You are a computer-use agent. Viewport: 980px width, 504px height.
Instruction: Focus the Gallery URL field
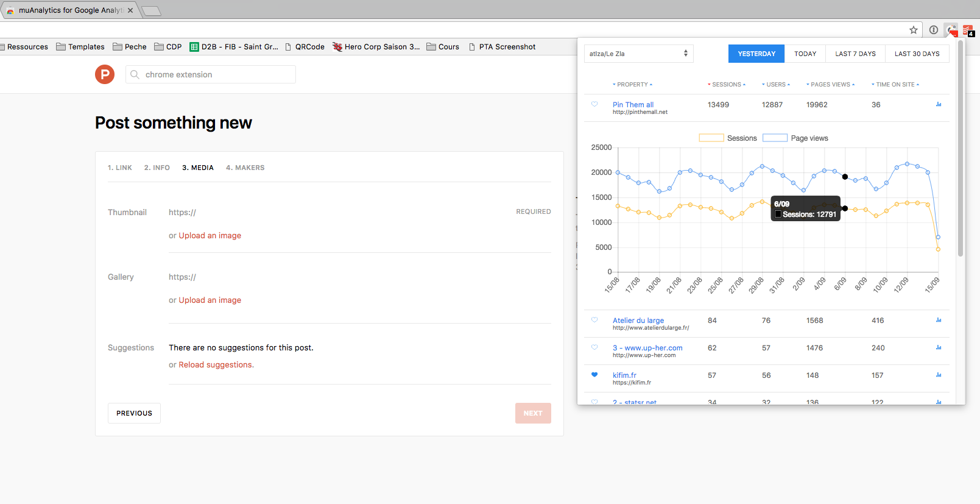pyautogui.click(x=359, y=277)
